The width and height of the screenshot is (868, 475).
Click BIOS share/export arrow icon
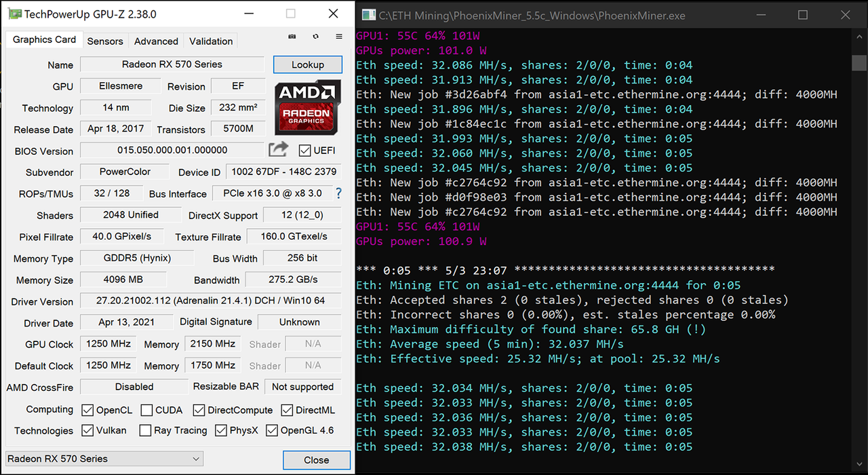pos(279,149)
